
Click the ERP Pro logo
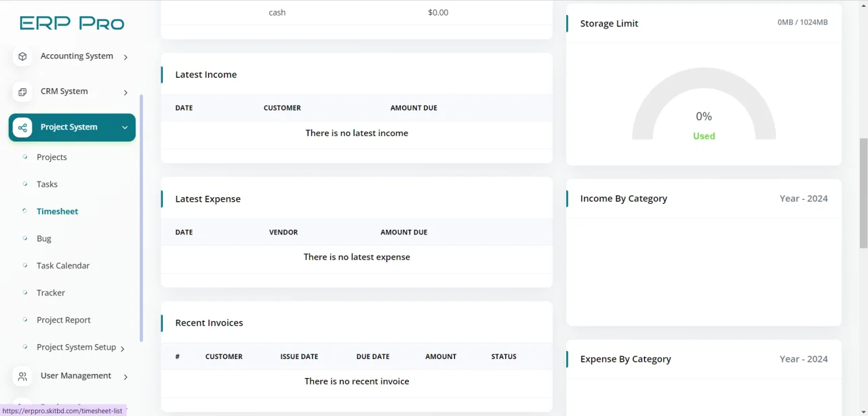pyautogui.click(x=72, y=23)
